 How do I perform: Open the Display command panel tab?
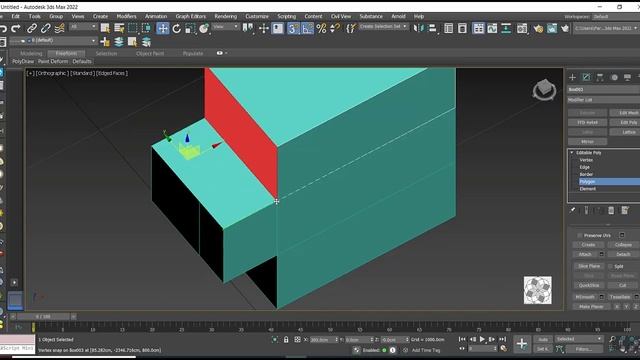click(627, 77)
